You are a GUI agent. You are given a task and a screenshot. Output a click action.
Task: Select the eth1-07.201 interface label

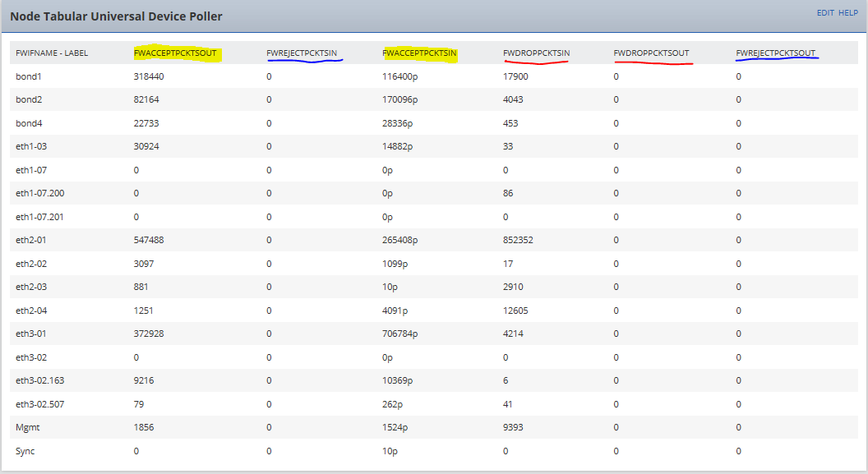tap(39, 217)
